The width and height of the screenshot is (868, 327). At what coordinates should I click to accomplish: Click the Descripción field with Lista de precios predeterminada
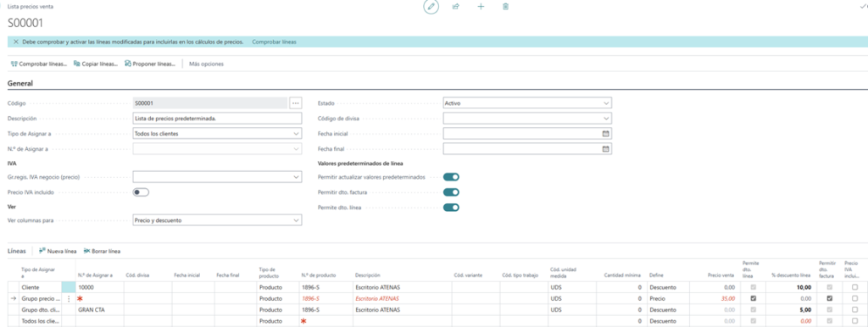[218, 119]
